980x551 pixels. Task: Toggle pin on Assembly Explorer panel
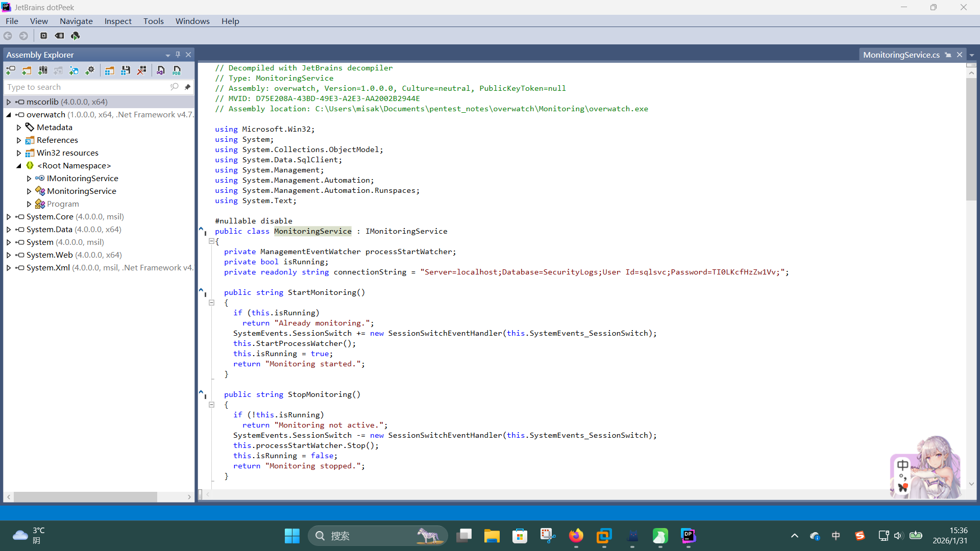[178, 55]
